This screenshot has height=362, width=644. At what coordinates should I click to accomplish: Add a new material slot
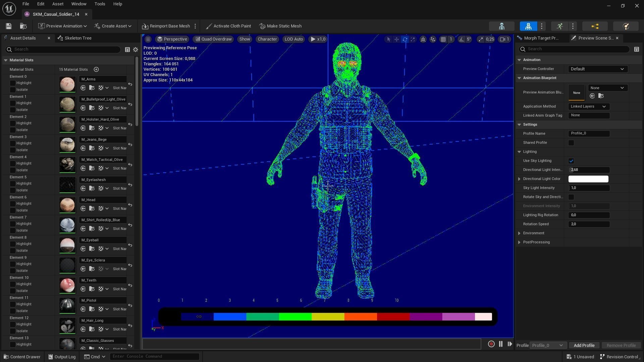[96, 69]
